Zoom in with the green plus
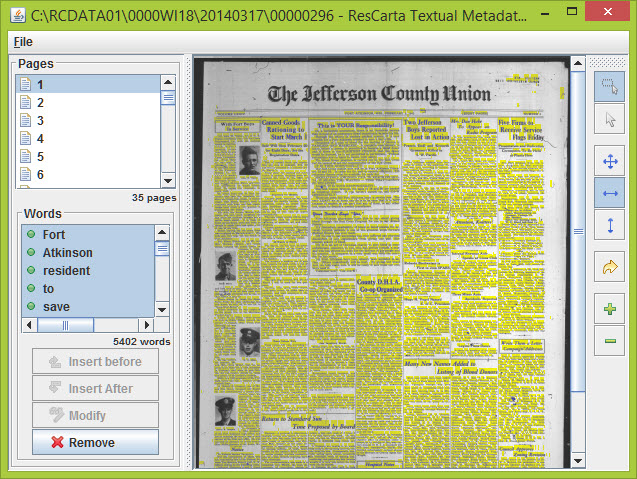The image size is (637, 479). [x=609, y=309]
